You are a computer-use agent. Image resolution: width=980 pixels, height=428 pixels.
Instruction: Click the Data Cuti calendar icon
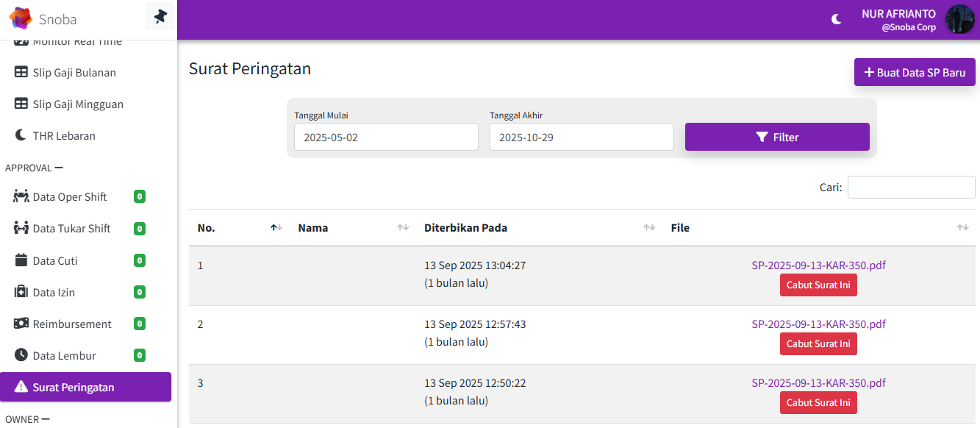click(x=21, y=260)
